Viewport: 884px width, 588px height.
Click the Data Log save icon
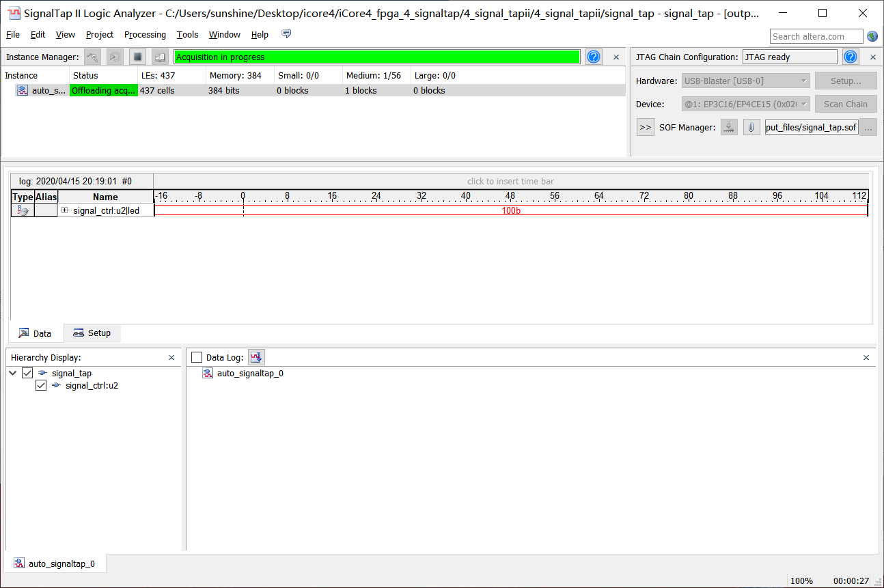[256, 357]
